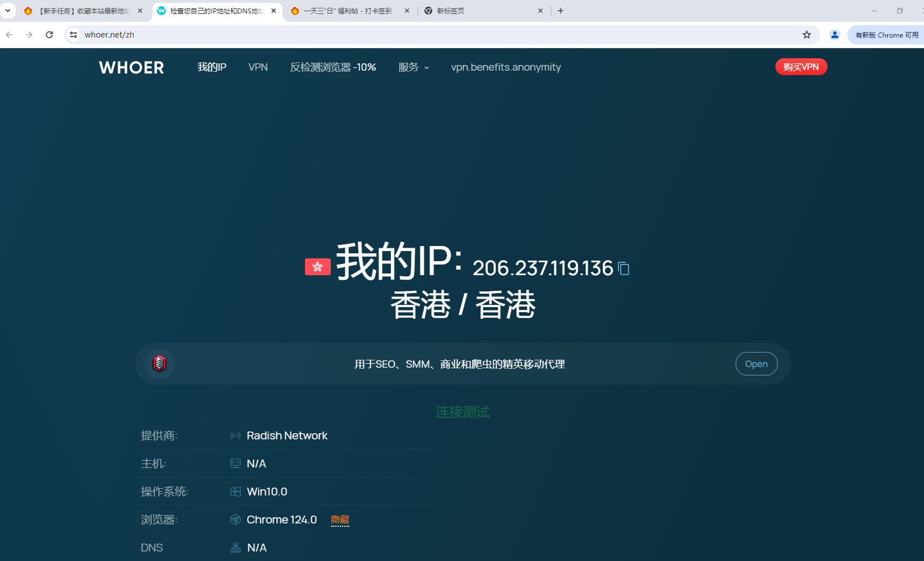This screenshot has height=561, width=924.
Task: Click the 香港 / 香港 location text
Action: click(x=463, y=305)
